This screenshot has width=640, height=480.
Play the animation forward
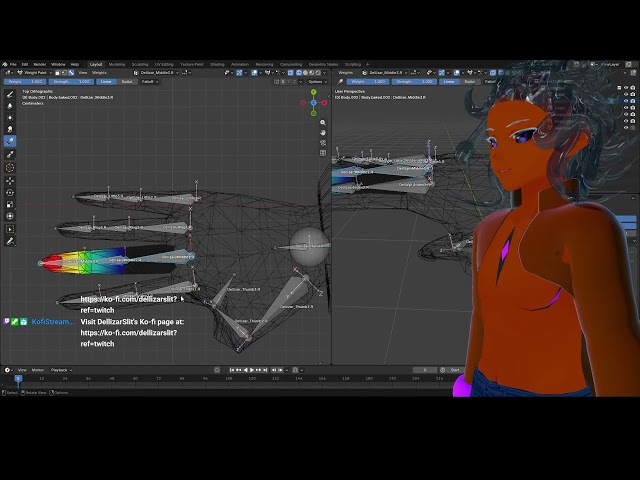[x=252, y=370]
